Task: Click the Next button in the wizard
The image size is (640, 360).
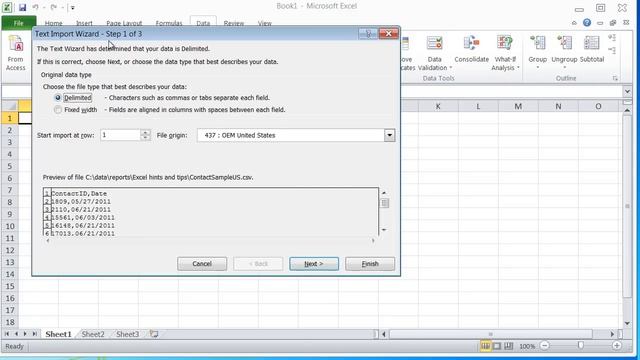Action: coord(314,264)
